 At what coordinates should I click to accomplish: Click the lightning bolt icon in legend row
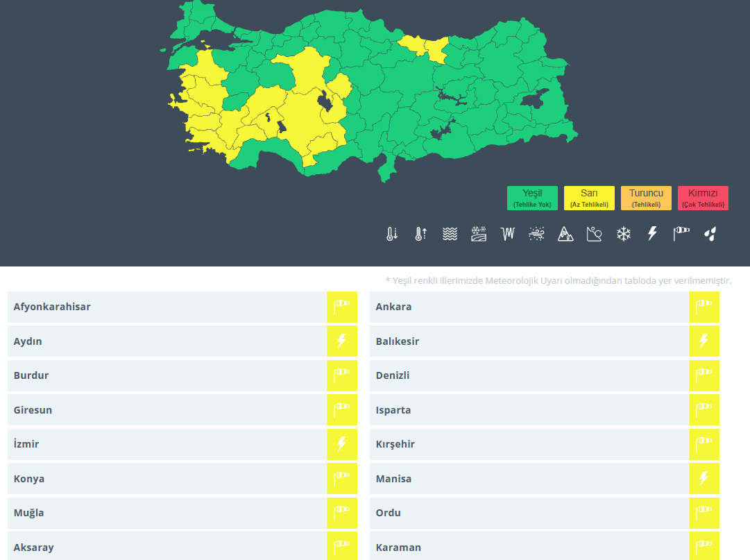coord(652,234)
